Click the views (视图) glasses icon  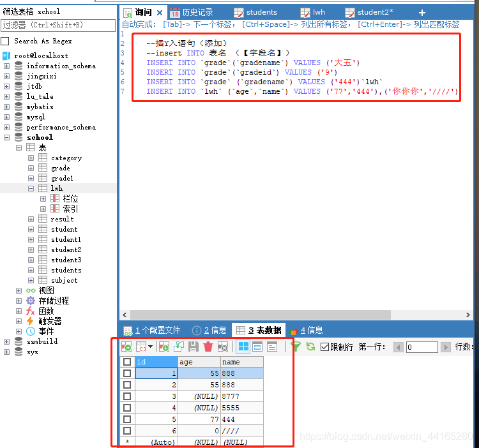point(31,290)
